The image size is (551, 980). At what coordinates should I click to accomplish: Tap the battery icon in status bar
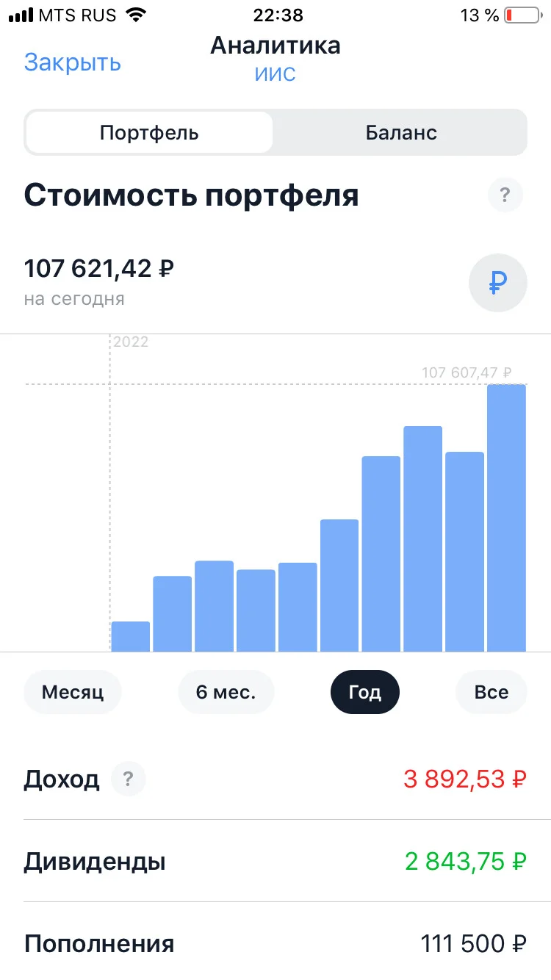[x=522, y=15]
